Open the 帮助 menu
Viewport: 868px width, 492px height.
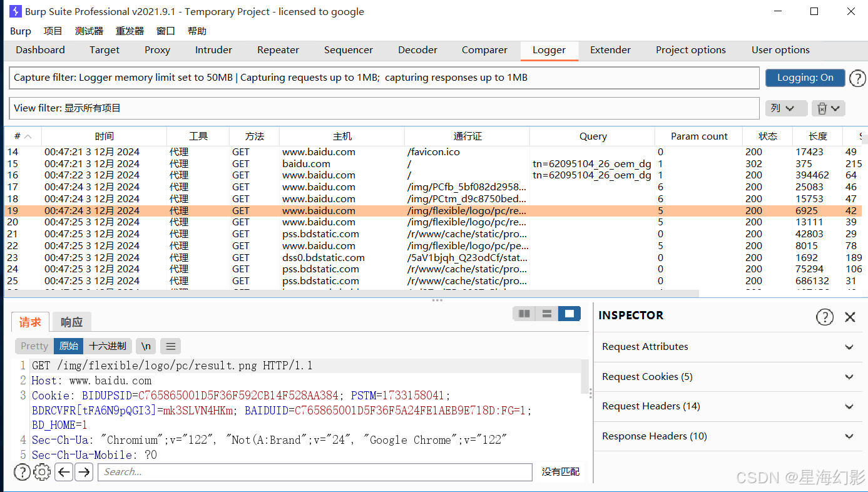point(197,31)
